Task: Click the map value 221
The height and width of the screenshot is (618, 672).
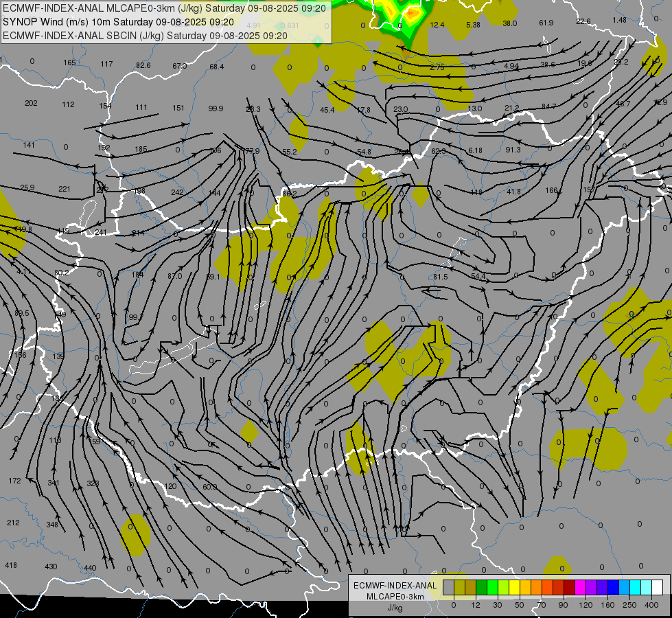Action: click(x=65, y=189)
